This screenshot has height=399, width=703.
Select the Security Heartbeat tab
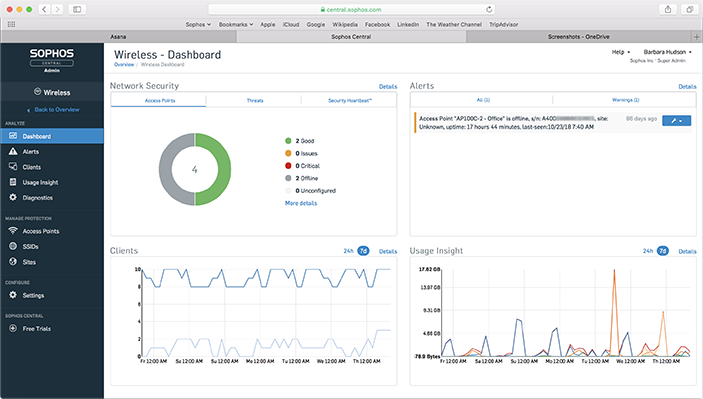[x=350, y=100]
